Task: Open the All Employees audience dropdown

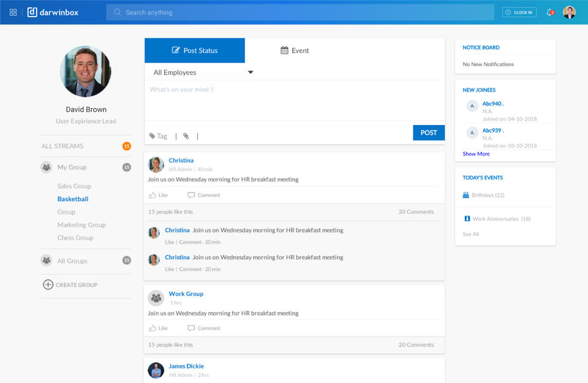Action: click(x=203, y=72)
